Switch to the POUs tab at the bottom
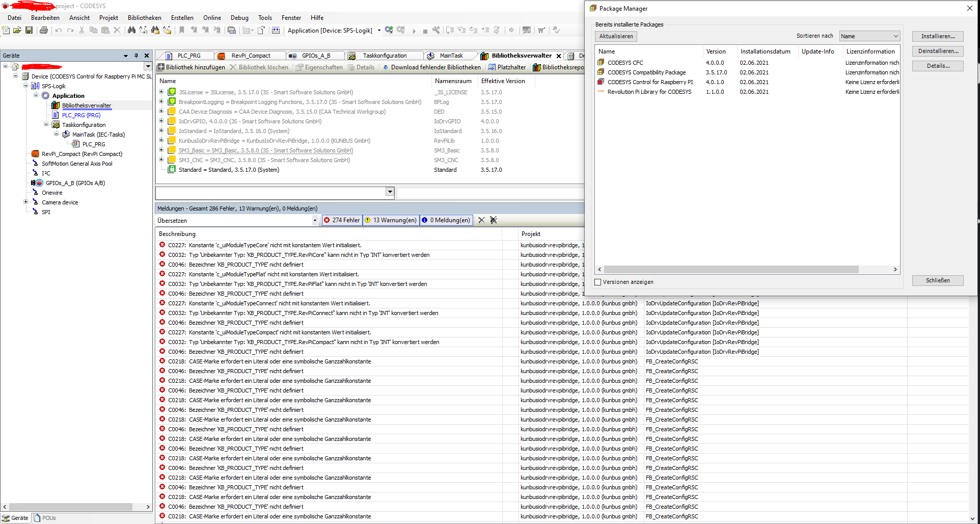Image resolution: width=980 pixels, height=524 pixels. point(45,518)
